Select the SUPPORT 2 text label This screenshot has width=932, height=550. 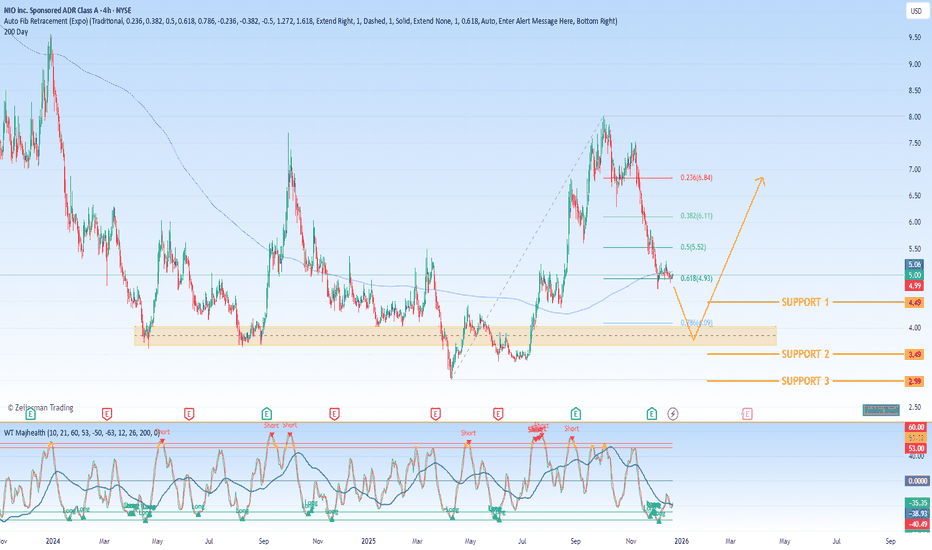(806, 354)
